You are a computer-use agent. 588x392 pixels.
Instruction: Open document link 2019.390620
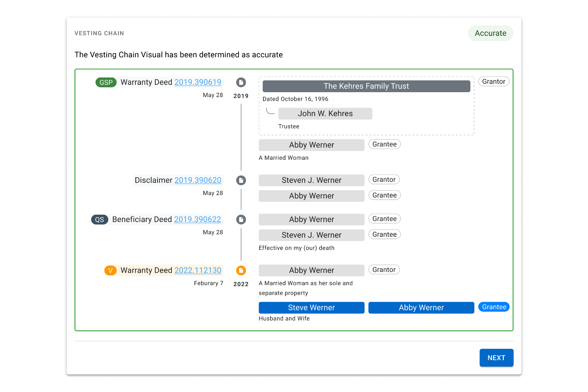[198, 180]
